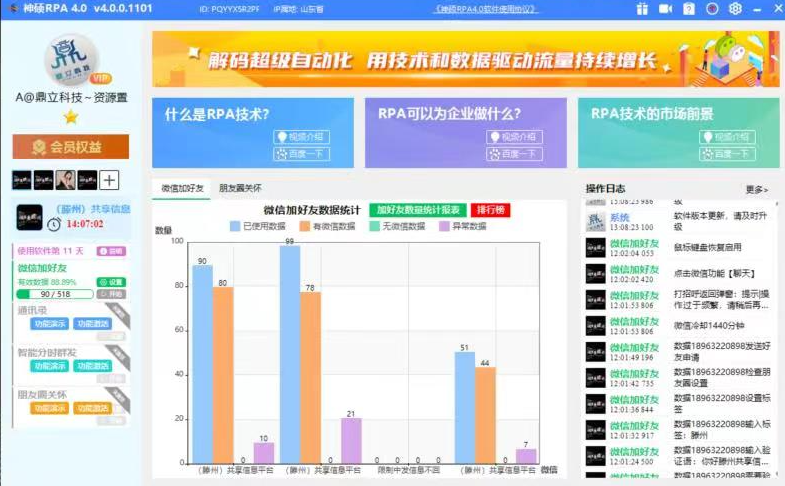This screenshot has height=486, width=785.
Task: Click the avatar icon of 鼠标键盘恢复启用 log entry
Action: pyautogui.click(x=595, y=247)
